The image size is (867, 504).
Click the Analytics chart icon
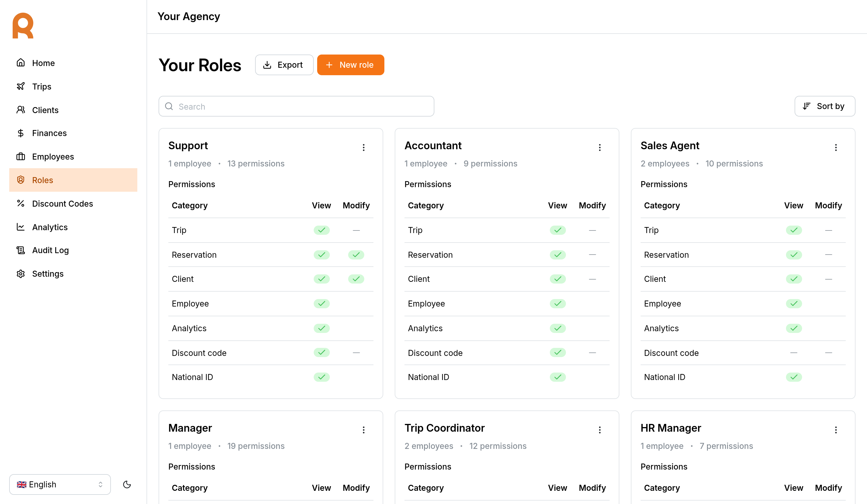(x=21, y=227)
